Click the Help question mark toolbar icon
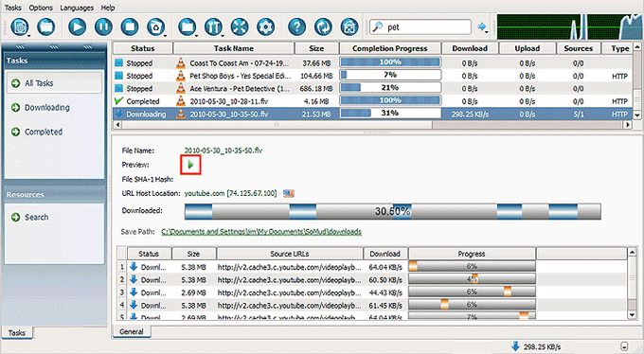Viewport: 644px width, 354px height. click(x=297, y=27)
